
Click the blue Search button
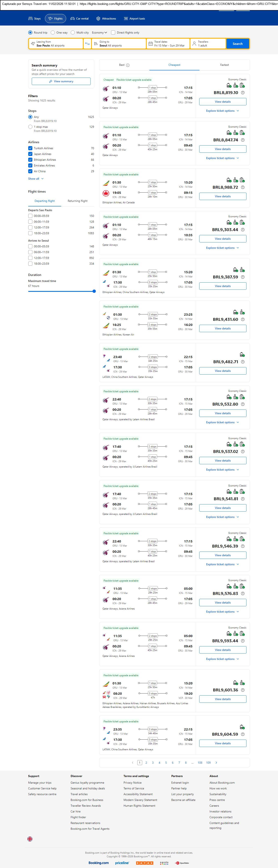[238, 44]
